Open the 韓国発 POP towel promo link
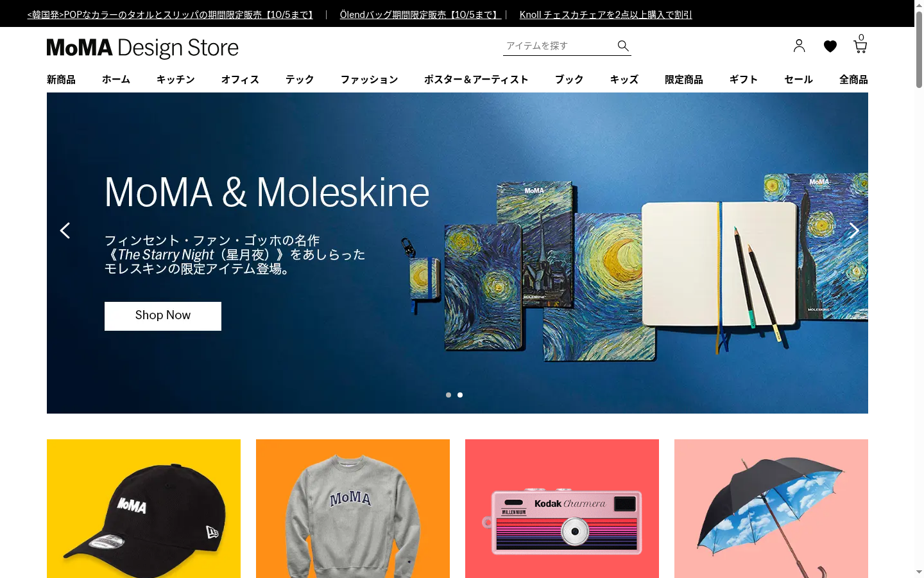The image size is (924, 578). point(171,15)
